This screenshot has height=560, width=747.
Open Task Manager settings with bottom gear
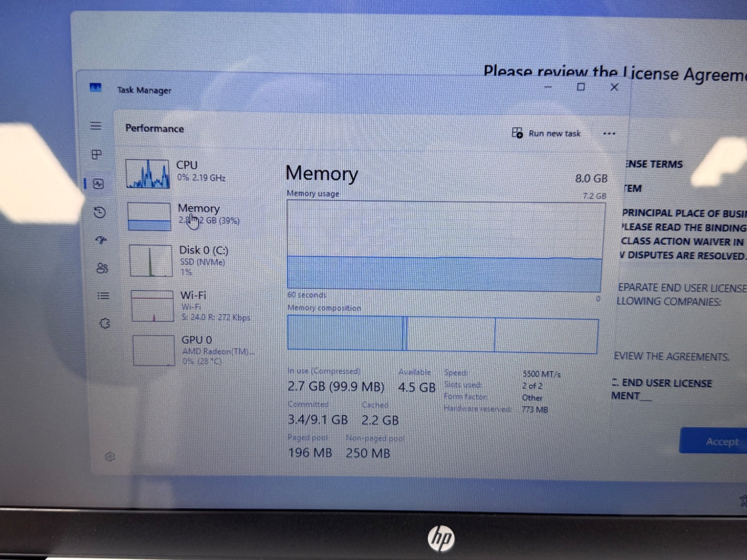[110, 456]
